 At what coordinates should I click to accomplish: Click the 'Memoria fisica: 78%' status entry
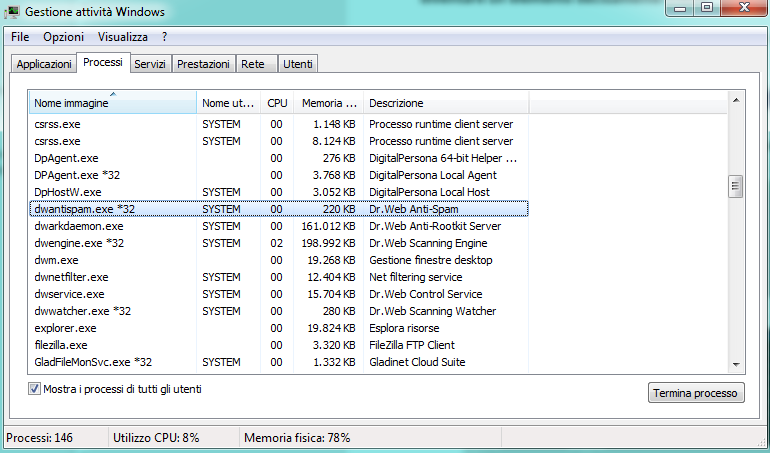coord(297,438)
